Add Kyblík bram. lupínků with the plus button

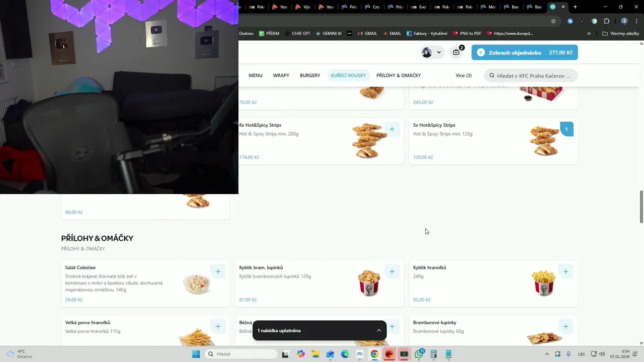point(392,271)
